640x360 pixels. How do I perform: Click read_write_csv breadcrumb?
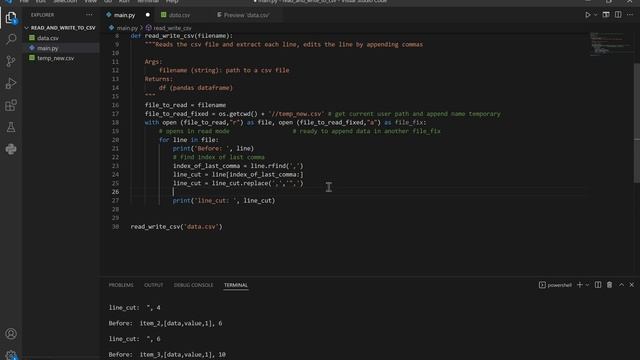coord(172,28)
